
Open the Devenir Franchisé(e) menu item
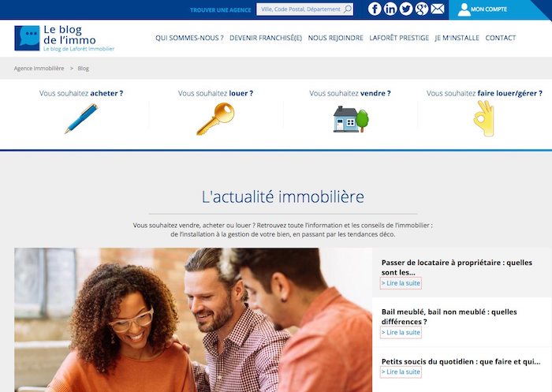266,38
